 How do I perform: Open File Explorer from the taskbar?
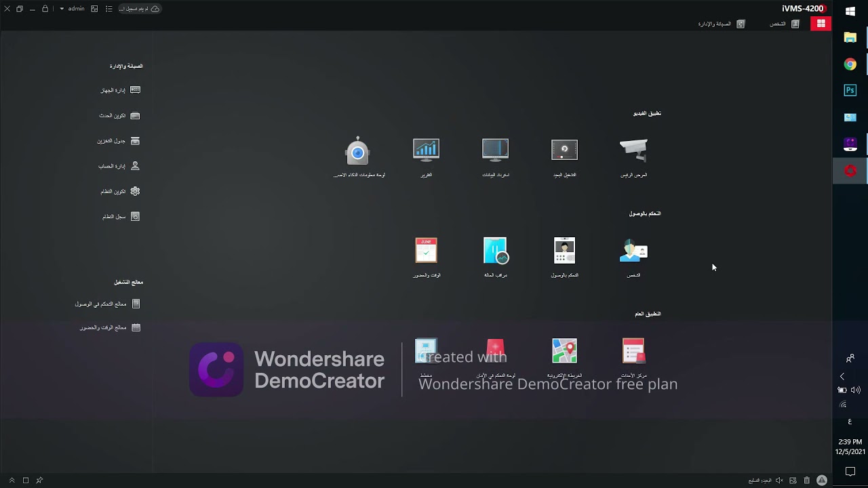click(850, 38)
